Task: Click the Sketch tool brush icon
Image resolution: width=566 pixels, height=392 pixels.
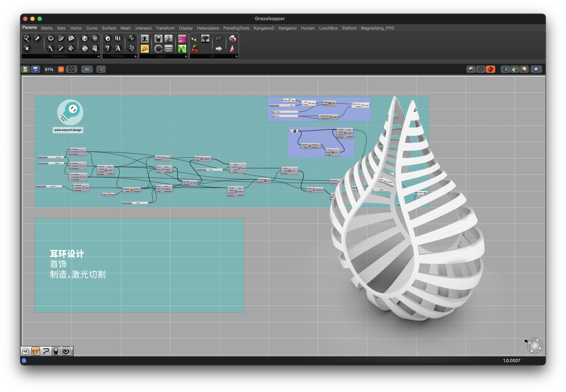Action: click(x=101, y=69)
